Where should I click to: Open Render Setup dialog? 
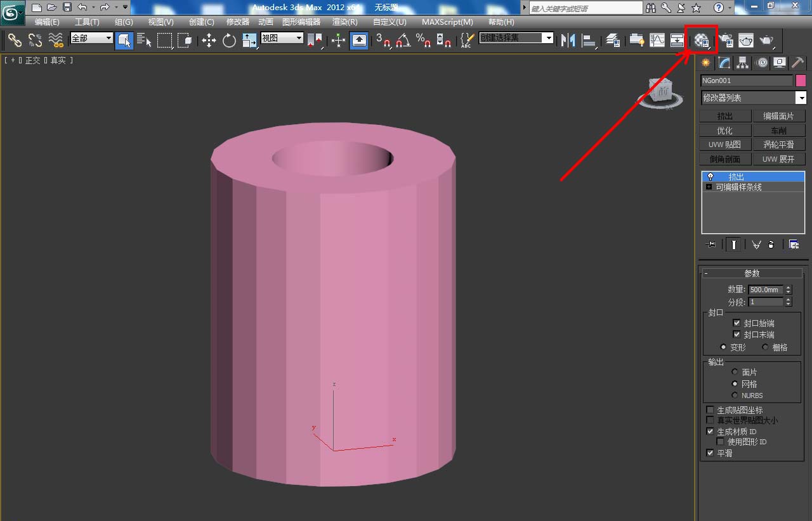(x=726, y=40)
